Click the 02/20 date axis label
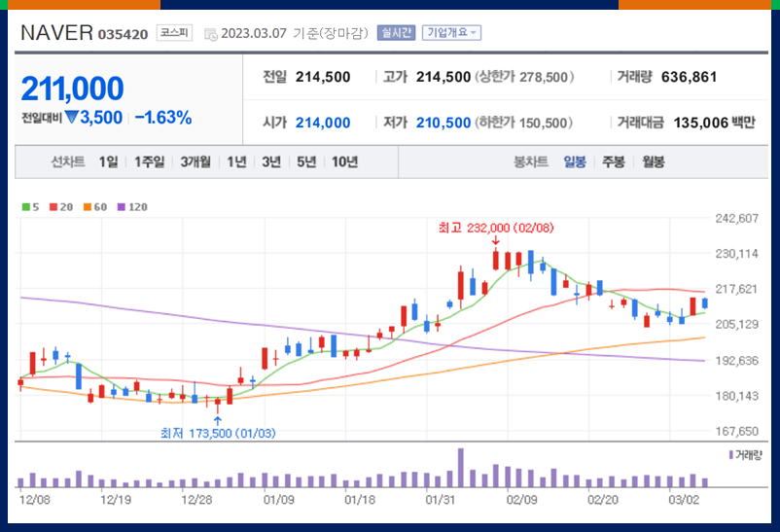Viewport: 780px width, 532px height. (603, 500)
